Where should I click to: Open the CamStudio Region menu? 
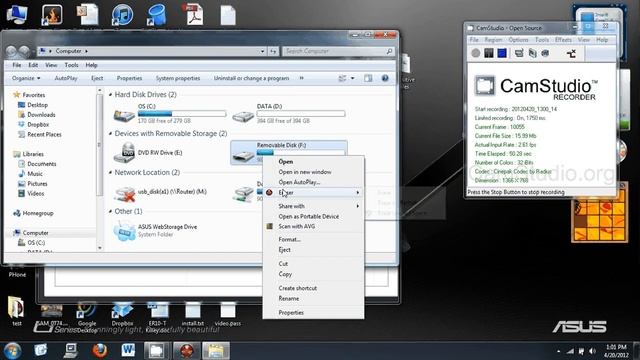pos(493,40)
